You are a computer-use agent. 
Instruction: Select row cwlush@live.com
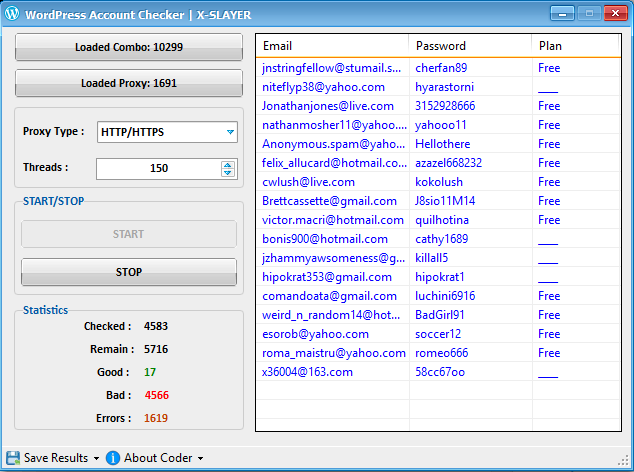click(x=438, y=182)
